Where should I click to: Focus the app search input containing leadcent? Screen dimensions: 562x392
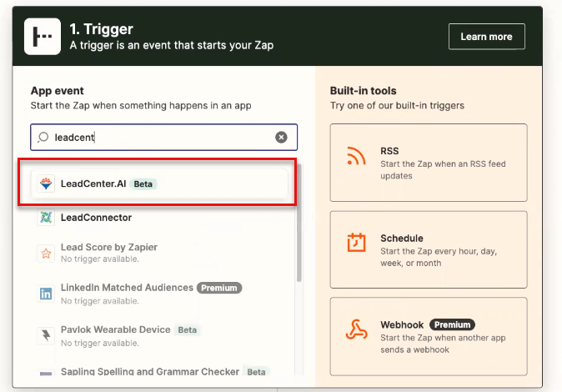pos(163,137)
